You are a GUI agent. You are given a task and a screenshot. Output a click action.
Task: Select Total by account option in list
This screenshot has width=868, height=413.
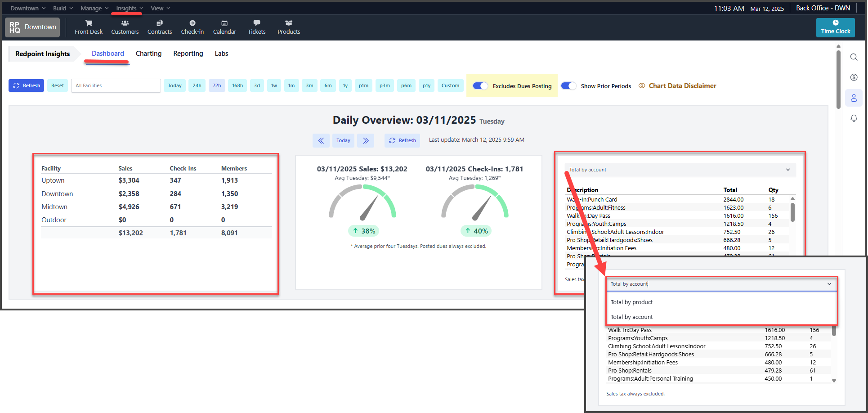click(721, 317)
